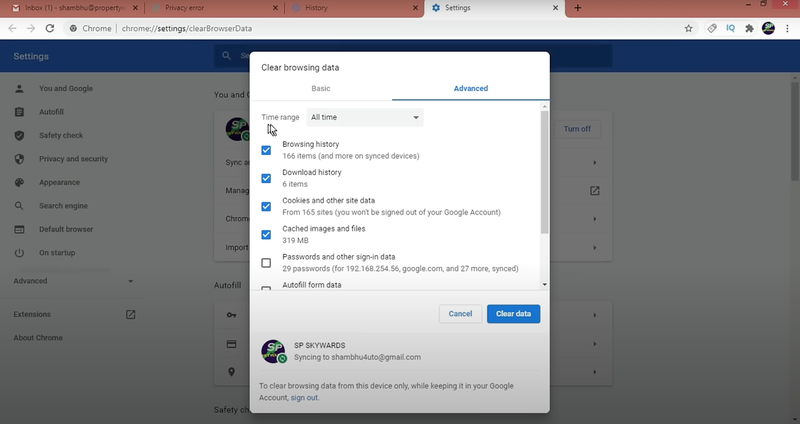This screenshot has height=424, width=800.
Task: Switch to the History browser tab
Action: [350, 8]
